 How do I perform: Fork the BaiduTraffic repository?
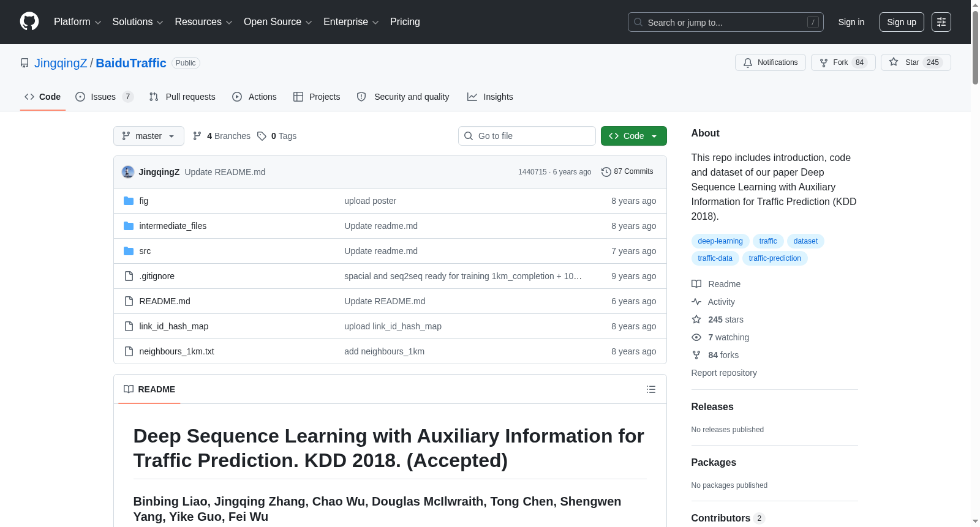[x=843, y=62]
